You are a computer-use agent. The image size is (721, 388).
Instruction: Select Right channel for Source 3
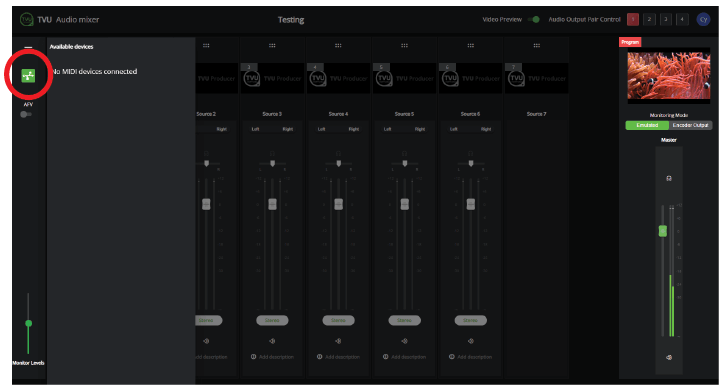click(x=288, y=129)
